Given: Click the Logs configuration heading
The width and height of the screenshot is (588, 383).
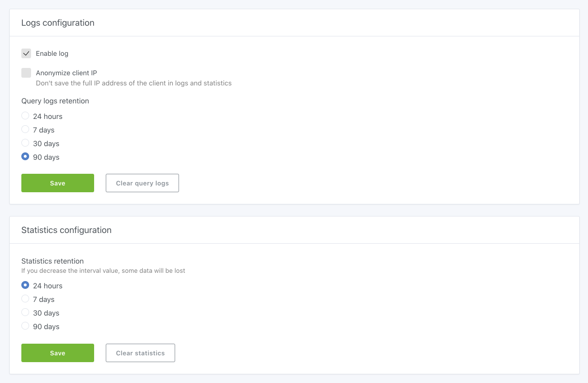Looking at the screenshot, I should [58, 23].
